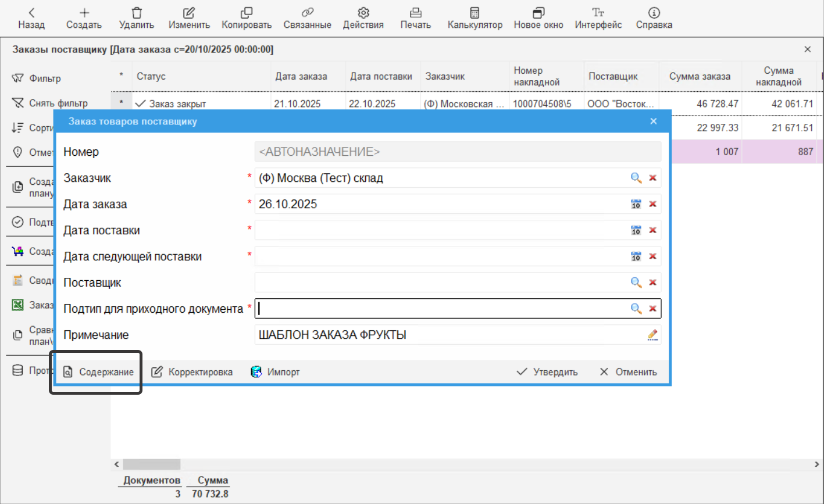
Task: Click the Печать printer icon
Action: click(x=415, y=13)
